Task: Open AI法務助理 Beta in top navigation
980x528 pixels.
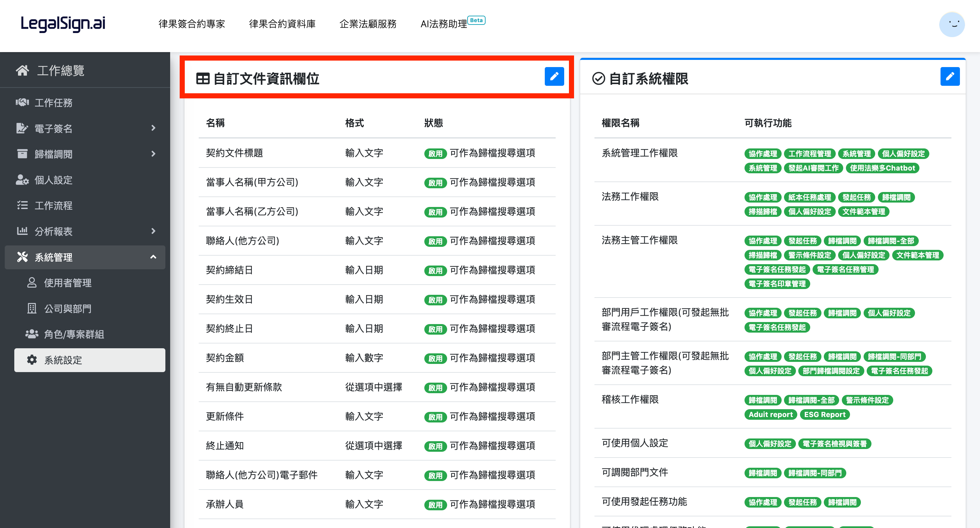Action: [453, 23]
